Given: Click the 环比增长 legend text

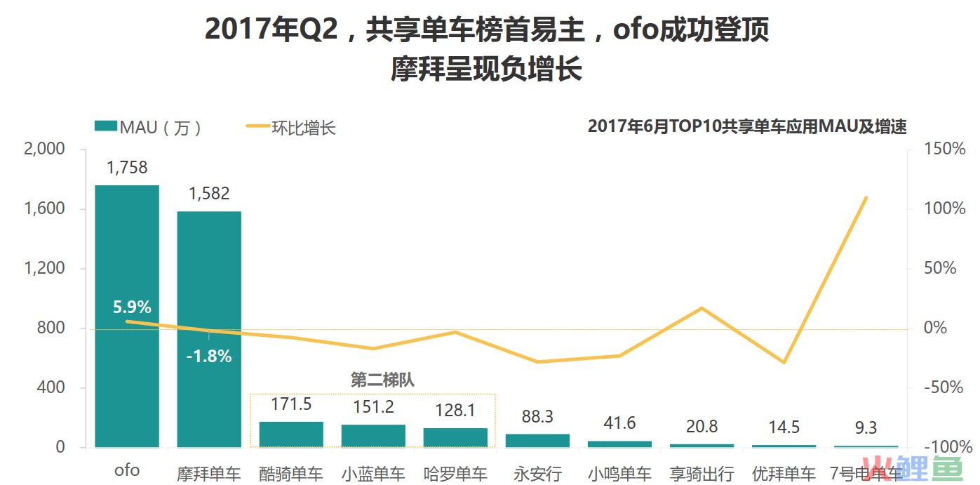Looking at the screenshot, I should (x=304, y=128).
